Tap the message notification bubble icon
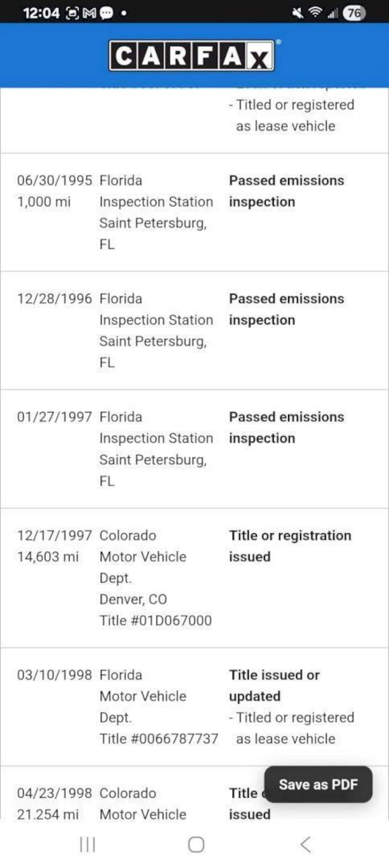Viewport: 389px width, 868px height. point(106,13)
